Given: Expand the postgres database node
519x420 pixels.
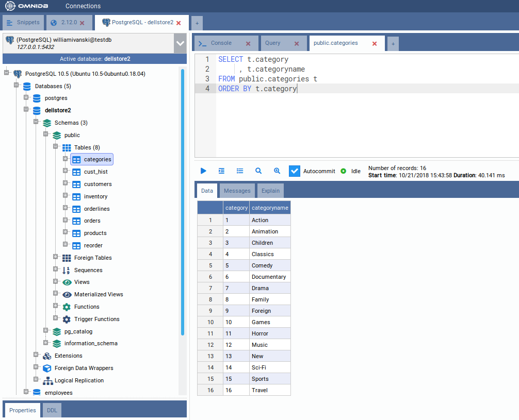Looking at the screenshot, I should (x=26, y=98).
